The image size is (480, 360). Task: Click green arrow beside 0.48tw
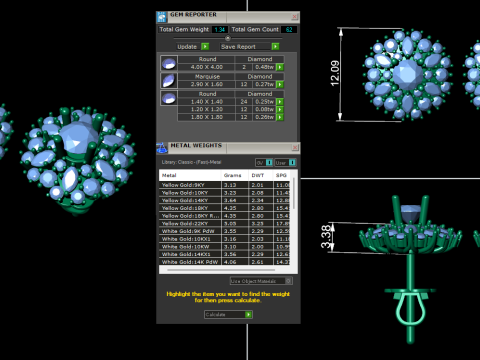(x=280, y=67)
